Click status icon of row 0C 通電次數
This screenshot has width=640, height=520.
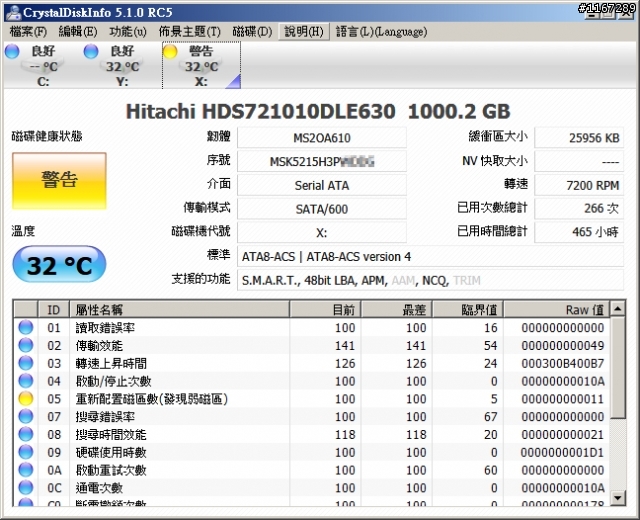click(x=25, y=487)
